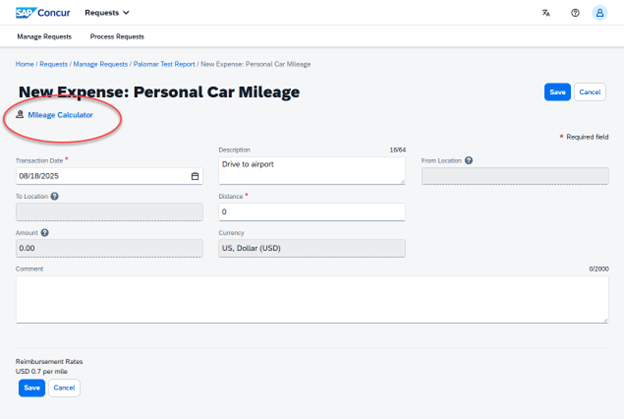
Task: Focus the Description text box
Action: point(312,170)
